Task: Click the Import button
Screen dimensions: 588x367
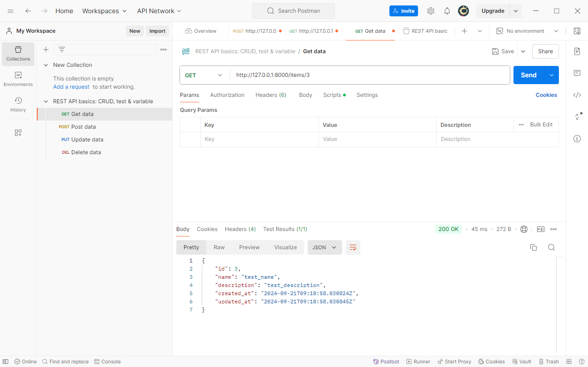Action: (157, 31)
